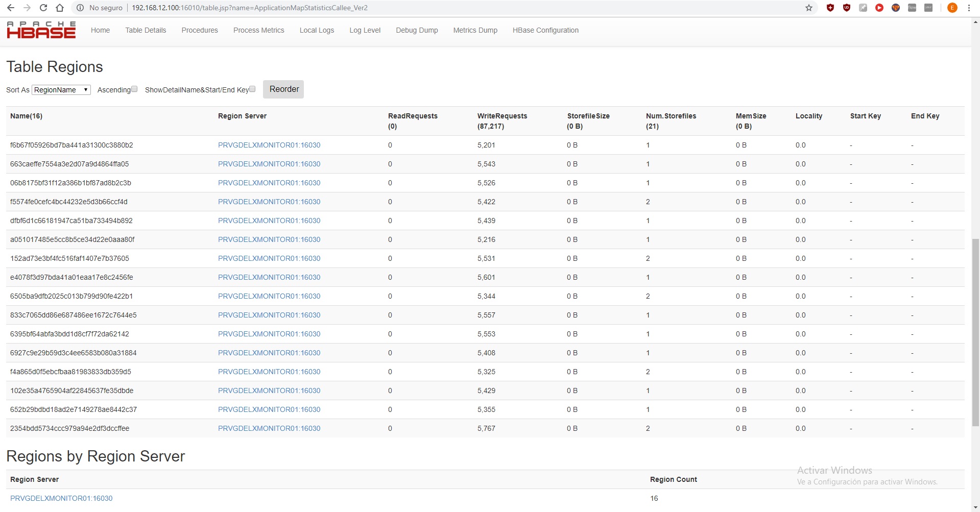This screenshot has height=512, width=980.
Task: Select region name 833c7065dd86e687486ee1672c7644e5
Action: (x=74, y=315)
